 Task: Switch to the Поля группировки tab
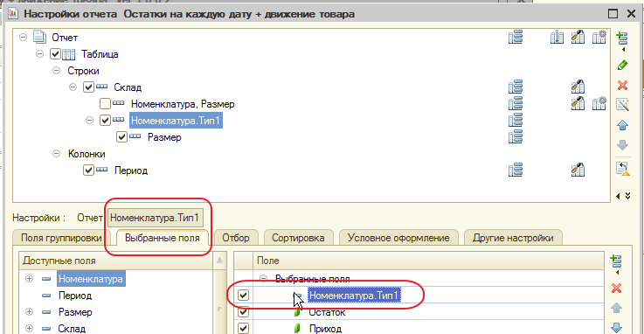point(61,238)
